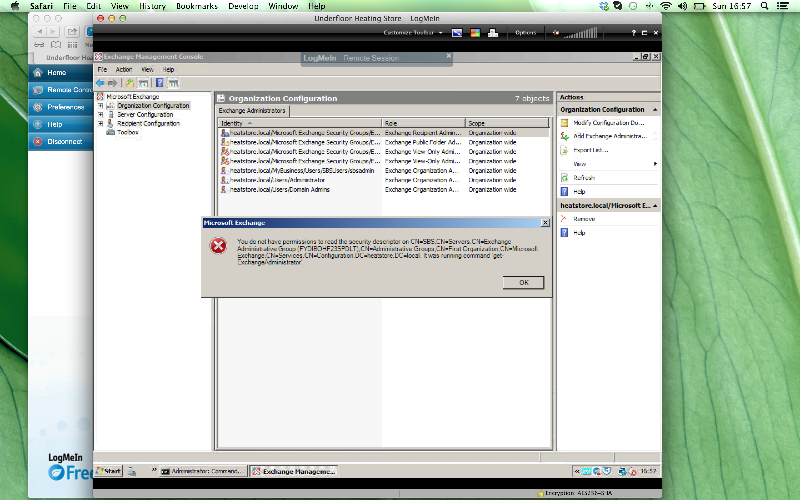This screenshot has width=800, height=500.
Task: Select Toolbox in the console tree
Action: [128, 132]
